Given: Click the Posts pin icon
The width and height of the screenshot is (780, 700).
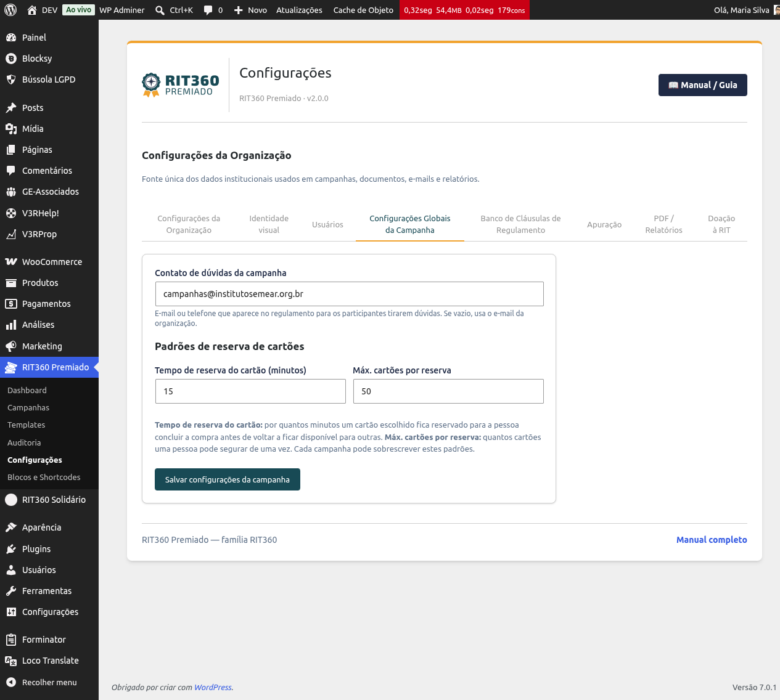Looking at the screenshot, I should pos(11,108).
